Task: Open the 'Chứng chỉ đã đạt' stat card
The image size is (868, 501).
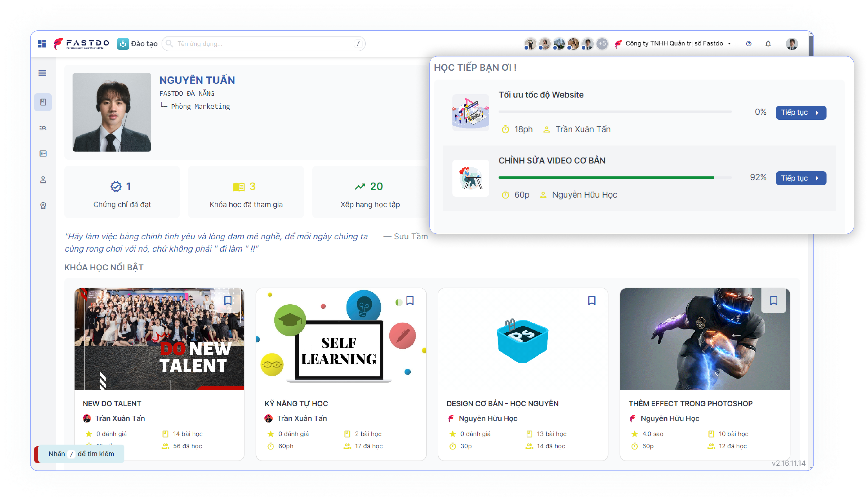Action: [x=122, y=192]
